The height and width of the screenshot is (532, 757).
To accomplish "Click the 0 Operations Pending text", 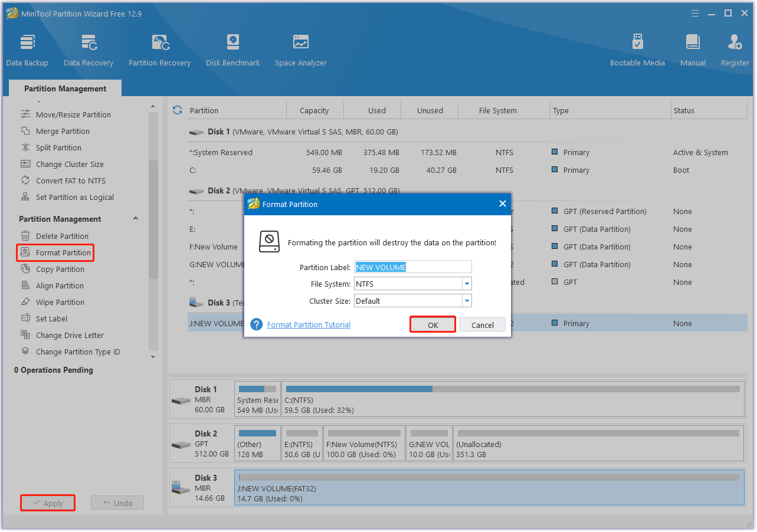I will point(54,370).
